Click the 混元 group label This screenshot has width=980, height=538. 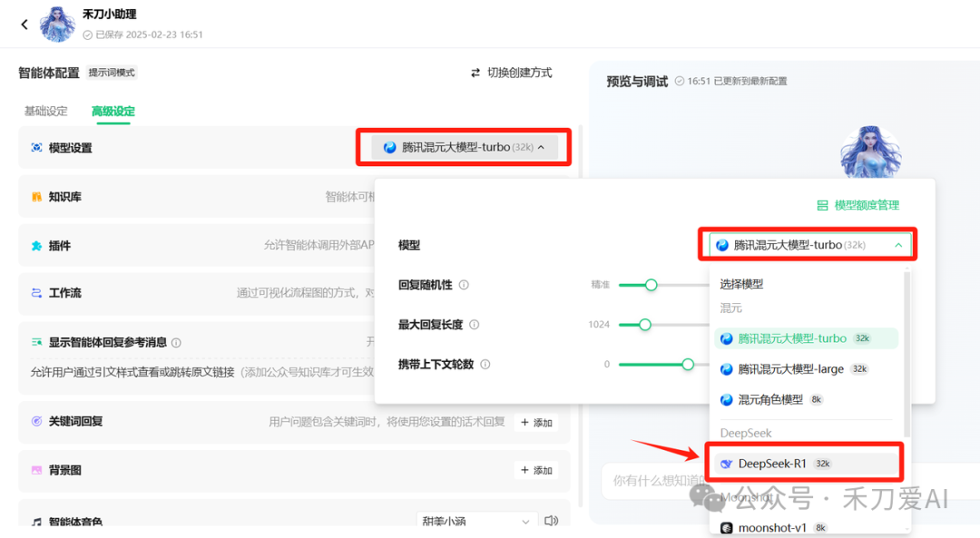(x=730, y=308)
